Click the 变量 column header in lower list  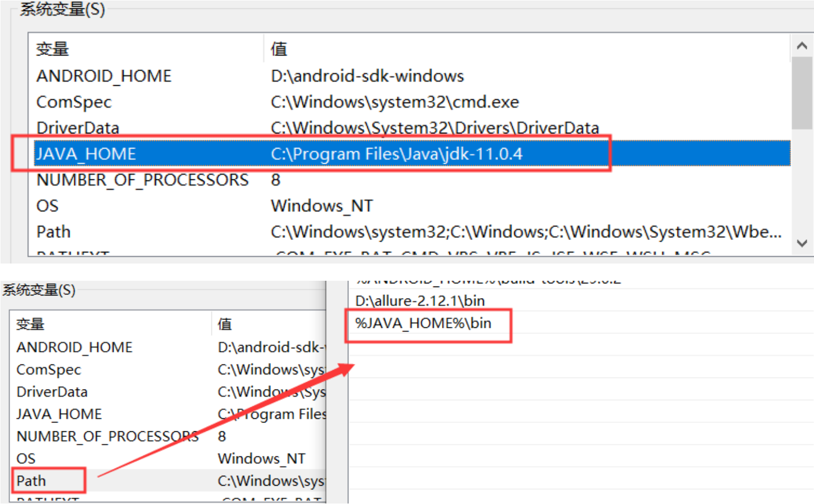(30, 324)
